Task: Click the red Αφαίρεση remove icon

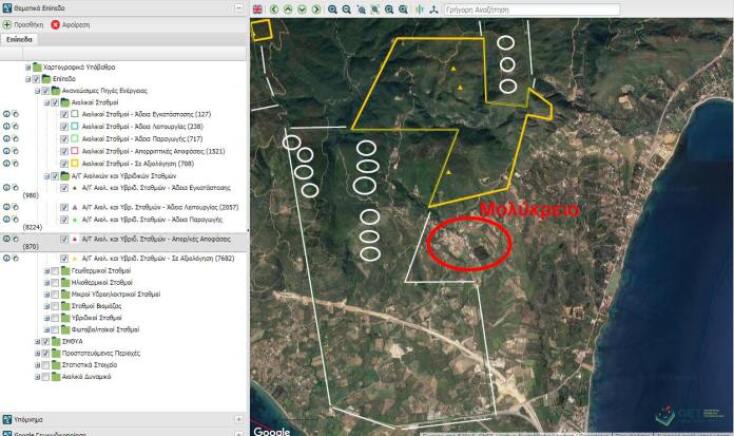Action: coord(56,23)
